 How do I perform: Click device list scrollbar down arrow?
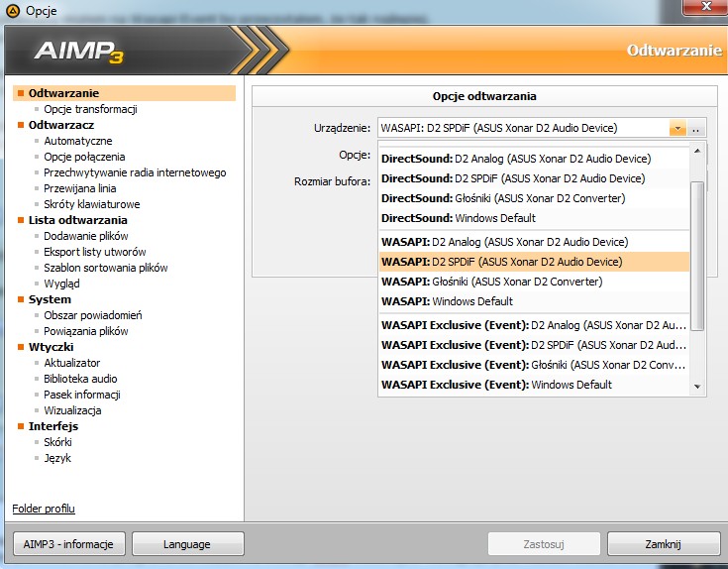click(x=697, y=387)
